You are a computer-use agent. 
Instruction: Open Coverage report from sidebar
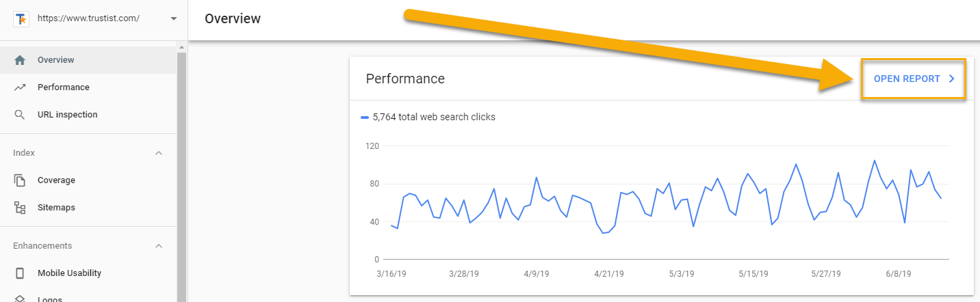click(56, 180)
